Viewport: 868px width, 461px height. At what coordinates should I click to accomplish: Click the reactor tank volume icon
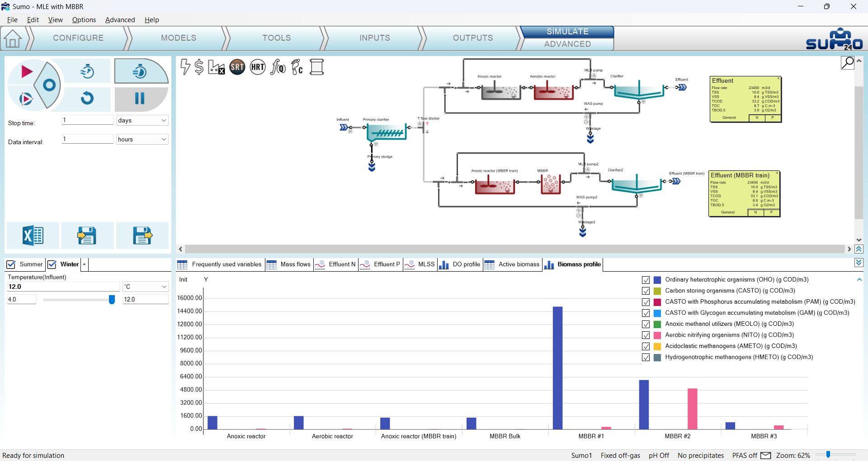(317, 67)
